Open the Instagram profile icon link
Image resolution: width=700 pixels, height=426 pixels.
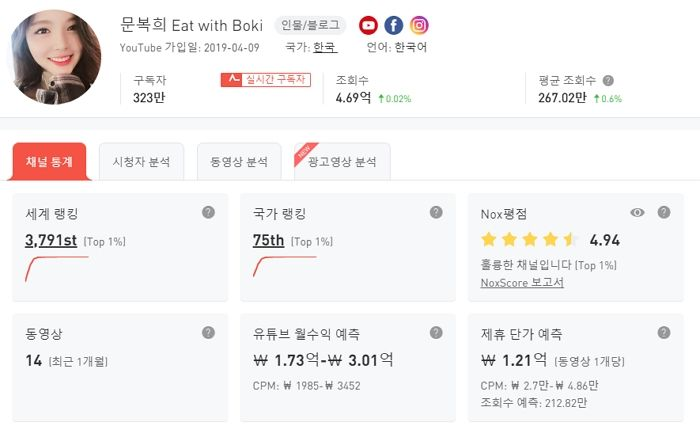tap(420, 26)
